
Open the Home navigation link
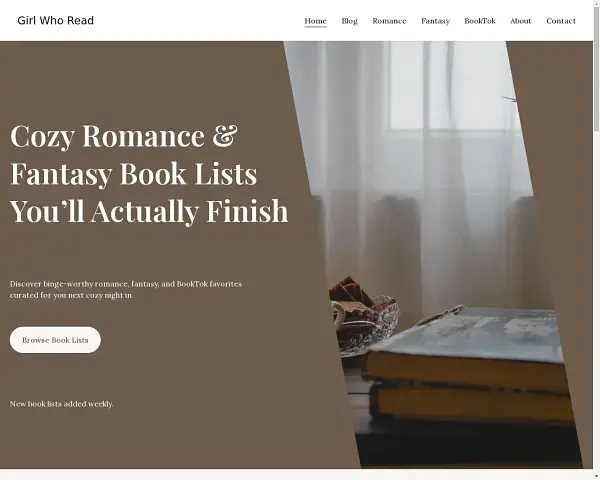pyautogui.click(x=315, y=21)
